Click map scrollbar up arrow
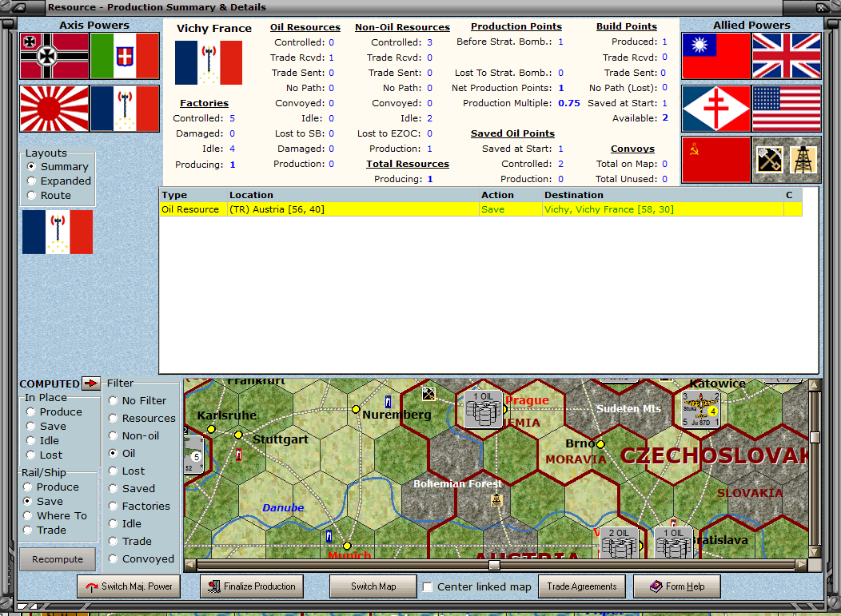 815,384
